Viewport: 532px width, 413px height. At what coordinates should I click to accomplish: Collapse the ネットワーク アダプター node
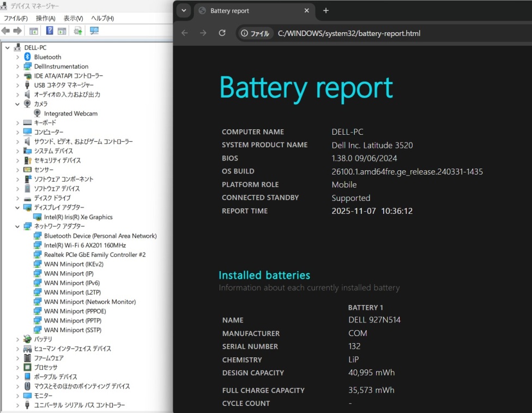pyautogui.click(x=17, y=226)
